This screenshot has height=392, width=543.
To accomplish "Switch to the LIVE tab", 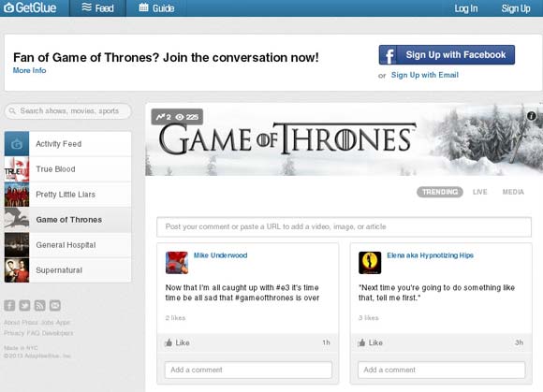I will tap(479, 192).
